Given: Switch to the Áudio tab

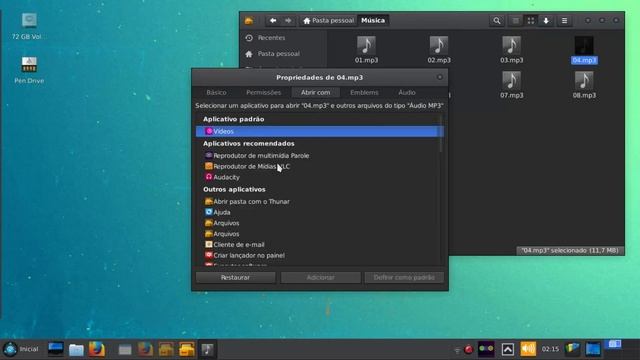Looking at the screenshot, I should (x=407, y=93).
